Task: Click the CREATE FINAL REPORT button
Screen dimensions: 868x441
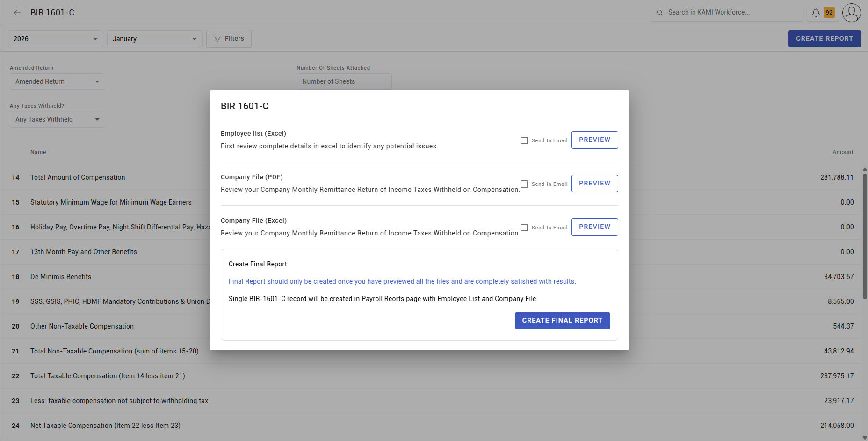Action: pyautogui.click(x=562, y=321)
